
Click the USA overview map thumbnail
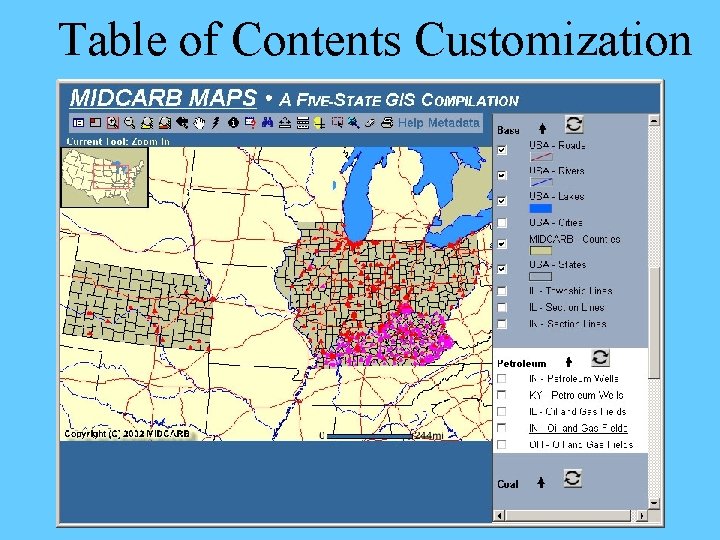click(105, 177)
